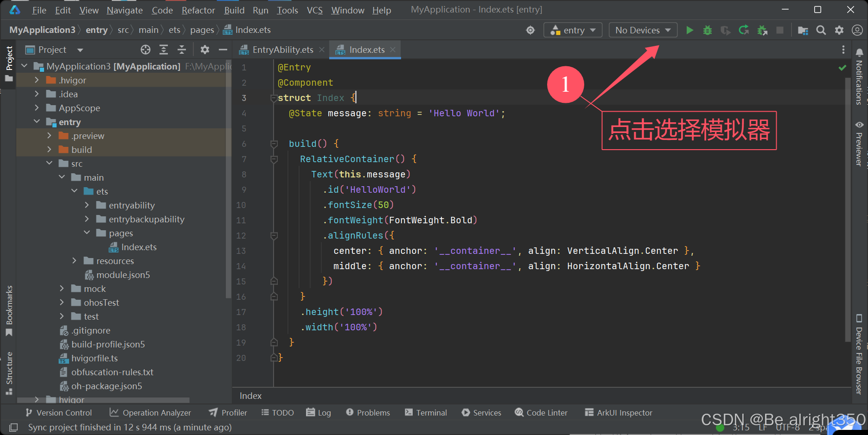
Task: Close the Index.ets editor tab
Action: pyautogui.click(x=393, y=50)
